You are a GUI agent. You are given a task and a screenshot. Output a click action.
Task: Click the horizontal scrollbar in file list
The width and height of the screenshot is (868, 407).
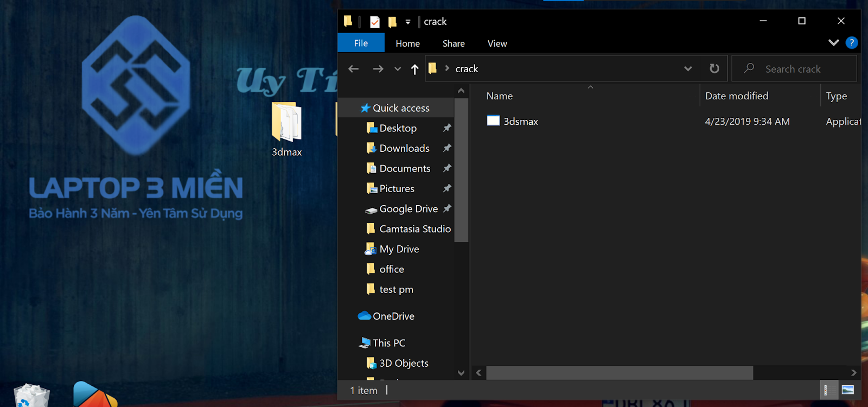coord(619,373)
